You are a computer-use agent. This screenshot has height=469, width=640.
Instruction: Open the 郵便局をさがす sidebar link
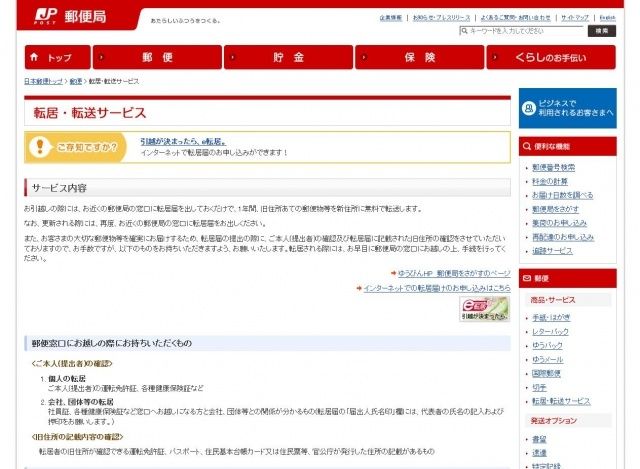coord(555,209)
